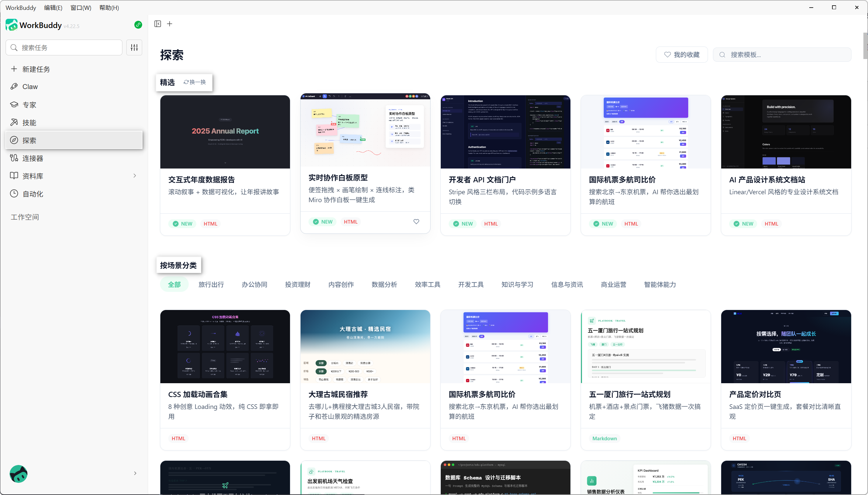Open 自动化 via clock icon
The height and width of the screenshot is (495, 868).
[14, 194]
